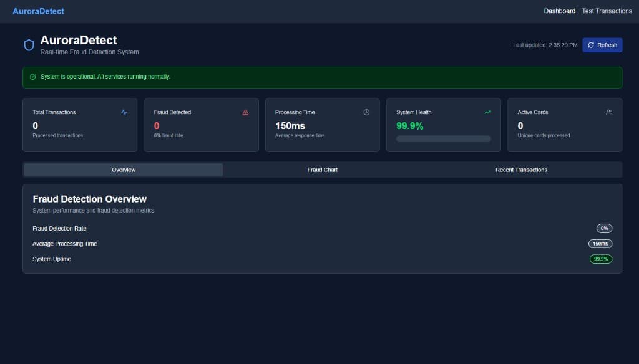Screen dimensions: 639x364
Task: Click the 'Fraud Detected' label
Action: [172, 112]
